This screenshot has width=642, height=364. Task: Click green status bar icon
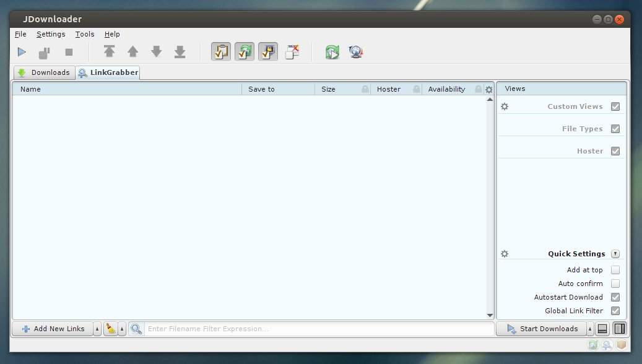[x=593, y=345]
